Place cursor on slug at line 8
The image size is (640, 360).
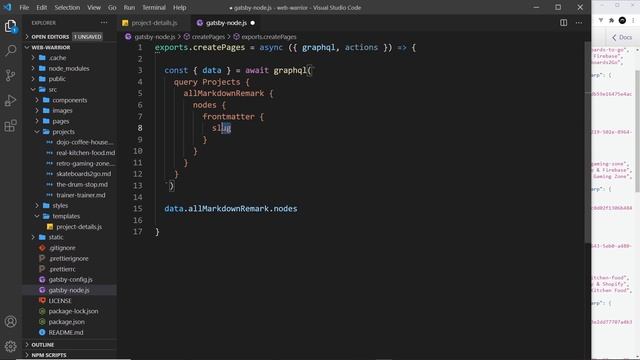pyautogui.click(x=222, y=128)
